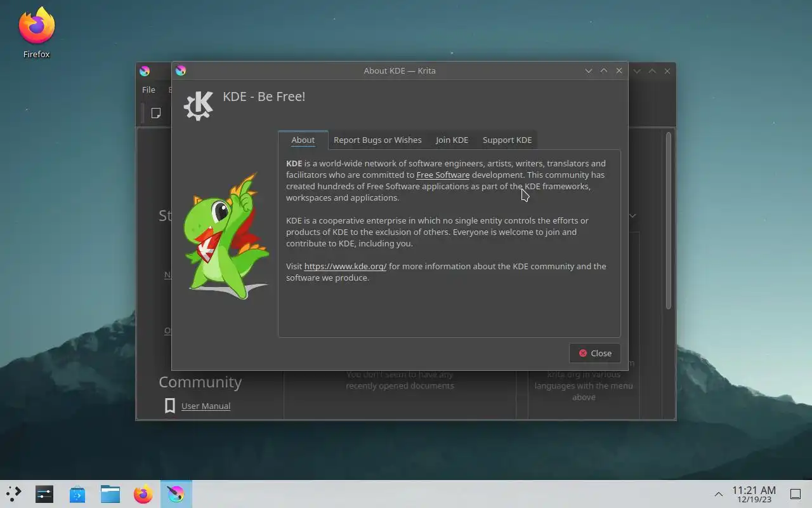
Task: Click the Krita welcome page vertical scrollbar
Action: tap(668, 221)
